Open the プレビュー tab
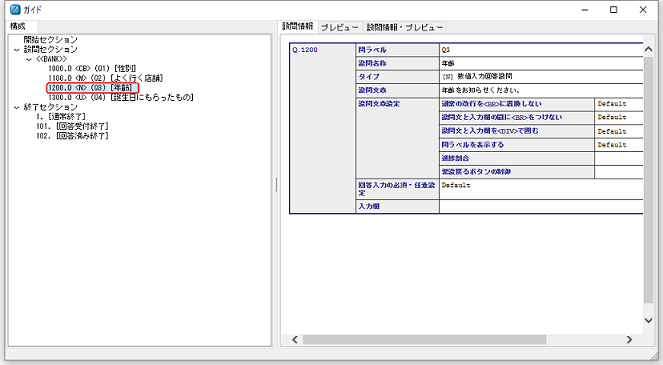Screen dimensions: 663x365 point(340,27)
